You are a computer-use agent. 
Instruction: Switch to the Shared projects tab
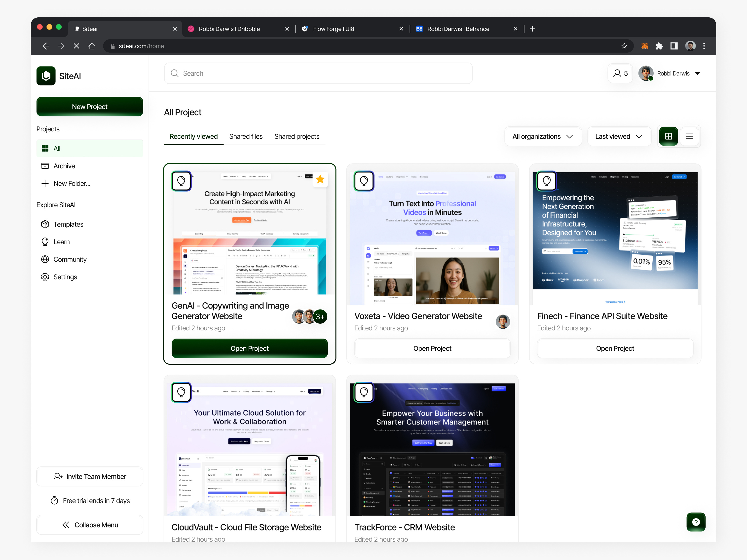pyautogui.click(x=297, y=136)
